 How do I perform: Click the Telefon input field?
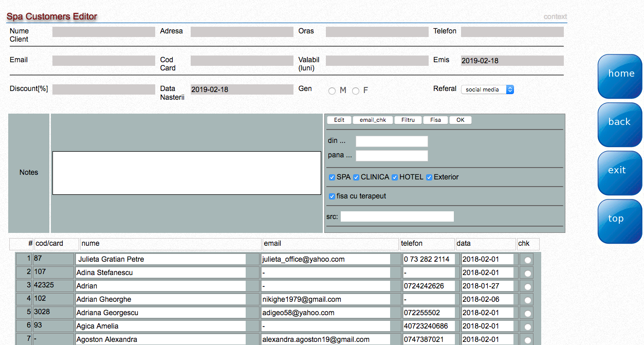tap(512, 32)
